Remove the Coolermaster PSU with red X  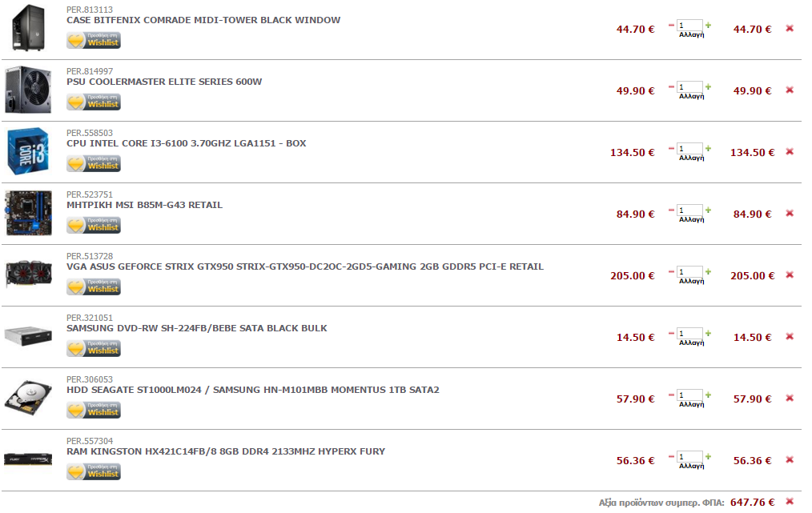790,90
